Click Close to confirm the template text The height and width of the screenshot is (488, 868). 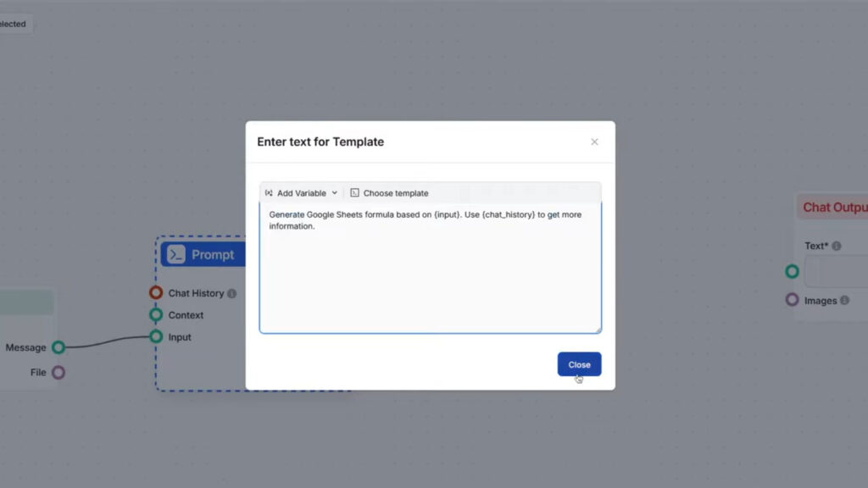point(579,363)
